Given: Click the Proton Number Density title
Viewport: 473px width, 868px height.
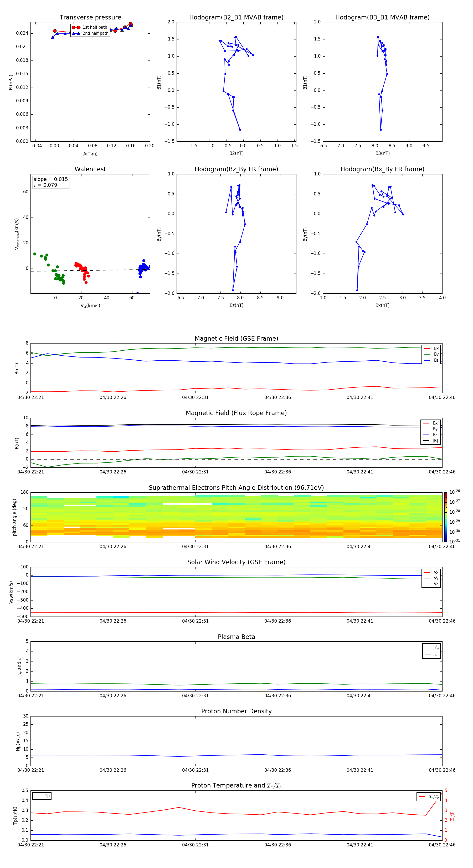Looking at the screenshot, I should (x=236, y=711).
